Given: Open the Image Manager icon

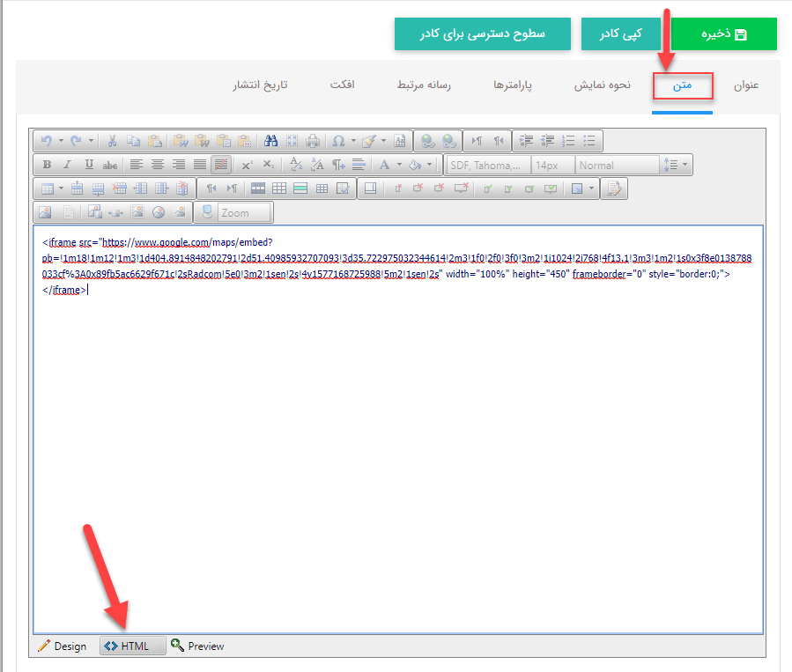Looking at the screenshot, I should click(44, 212).
